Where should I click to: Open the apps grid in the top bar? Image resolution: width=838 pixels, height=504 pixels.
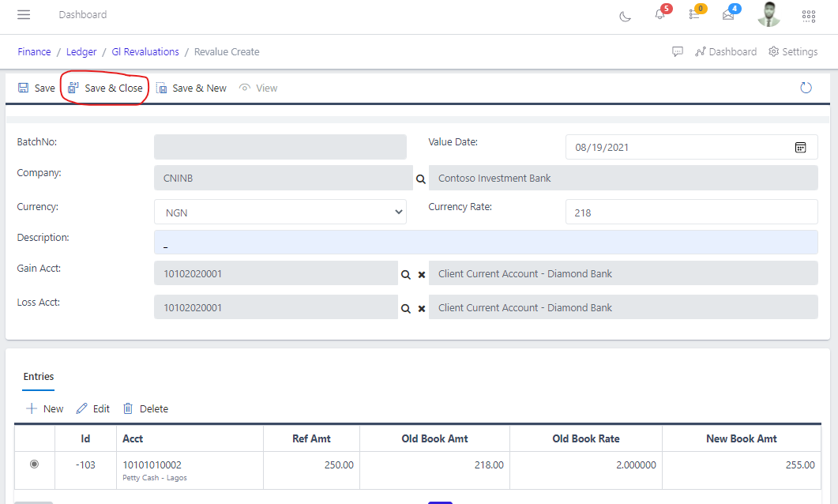click(808, 15)
